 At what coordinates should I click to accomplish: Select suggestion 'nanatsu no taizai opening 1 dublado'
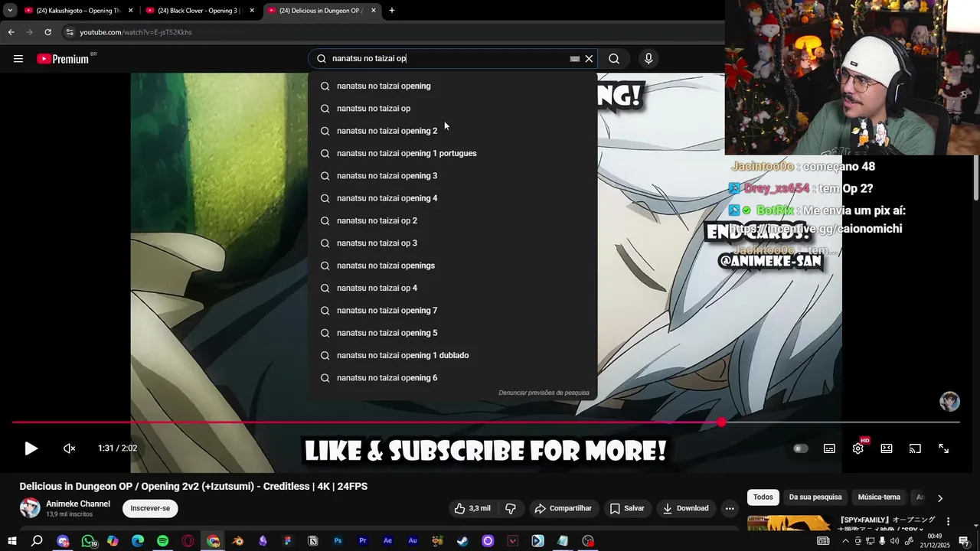click(452, 355)
